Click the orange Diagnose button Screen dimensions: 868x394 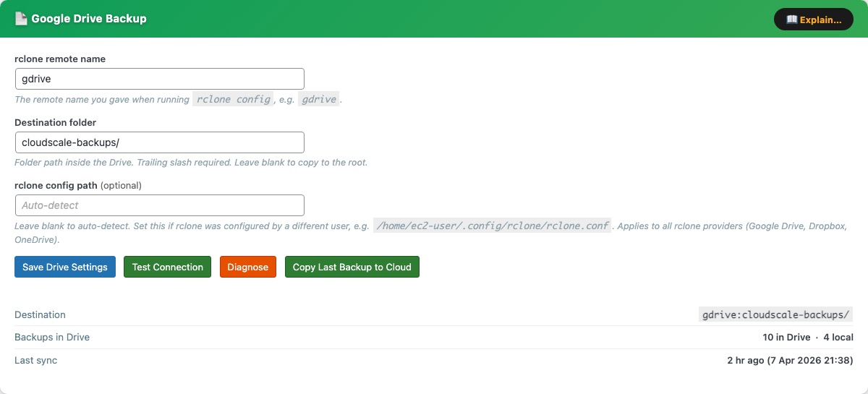click(247, 267)
